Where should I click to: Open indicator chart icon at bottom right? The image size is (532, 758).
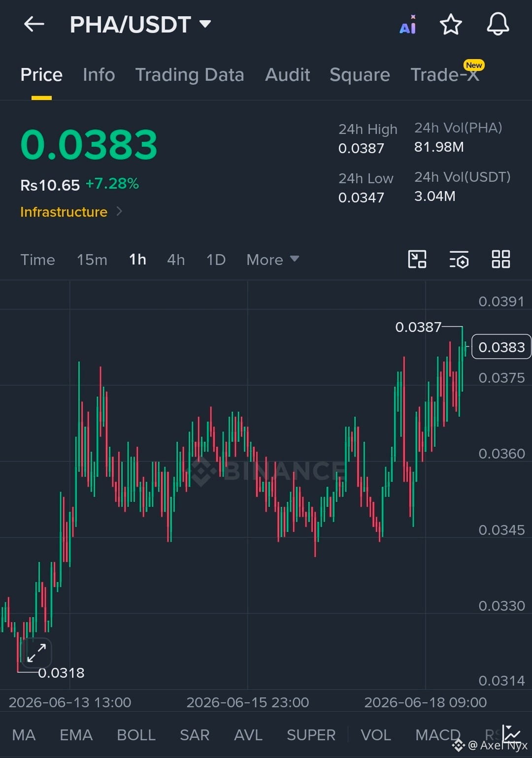point(511,734)
